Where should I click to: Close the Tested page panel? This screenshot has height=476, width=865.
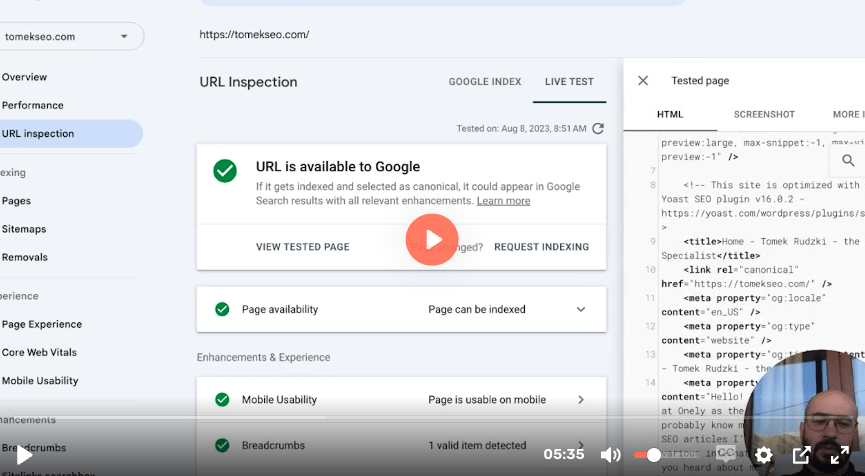tap(643, 81)
